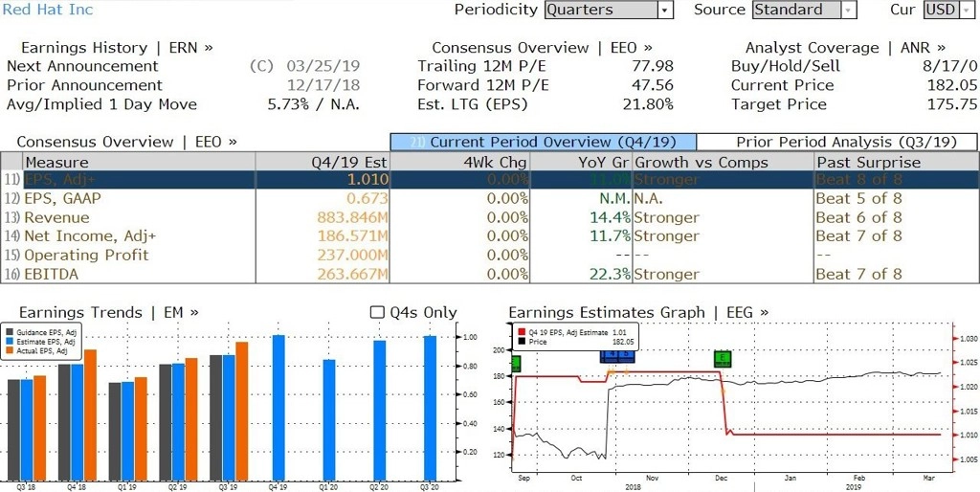Click green E earnings marker near December

tap(724, 359)
